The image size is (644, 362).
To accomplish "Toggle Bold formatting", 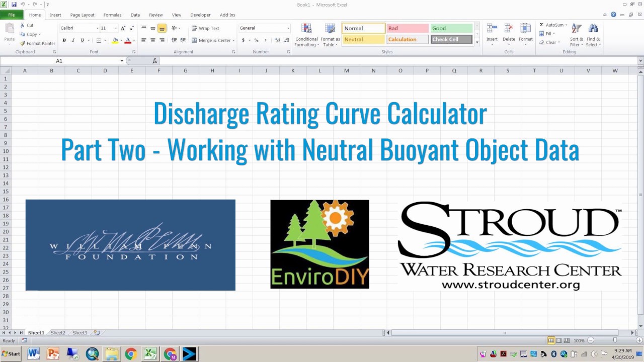I will click(64, 40).
